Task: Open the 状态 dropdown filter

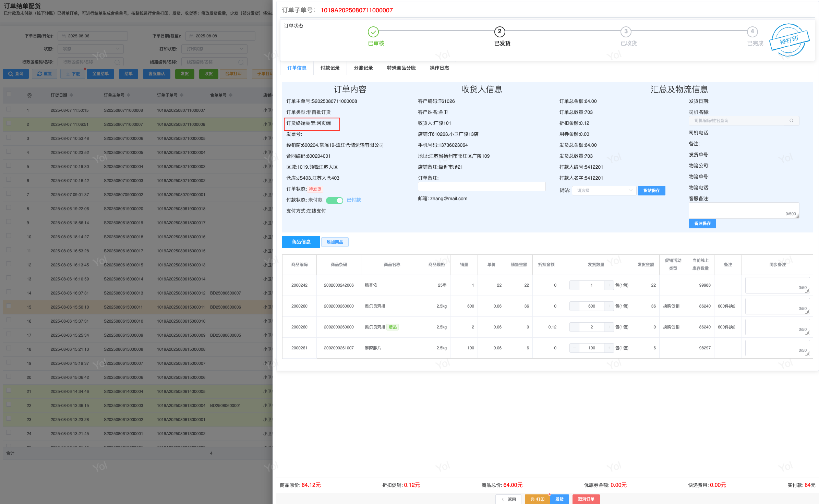Action: pos(91,49)
